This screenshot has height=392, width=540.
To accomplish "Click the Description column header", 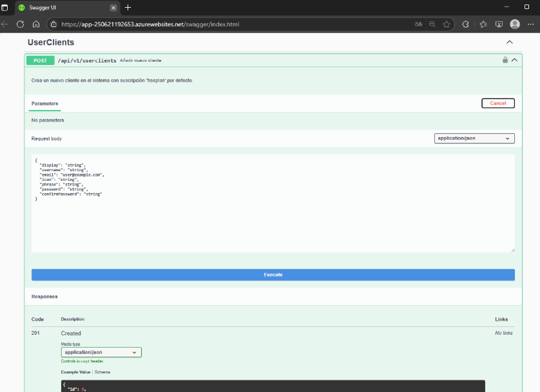I will 72,319.
